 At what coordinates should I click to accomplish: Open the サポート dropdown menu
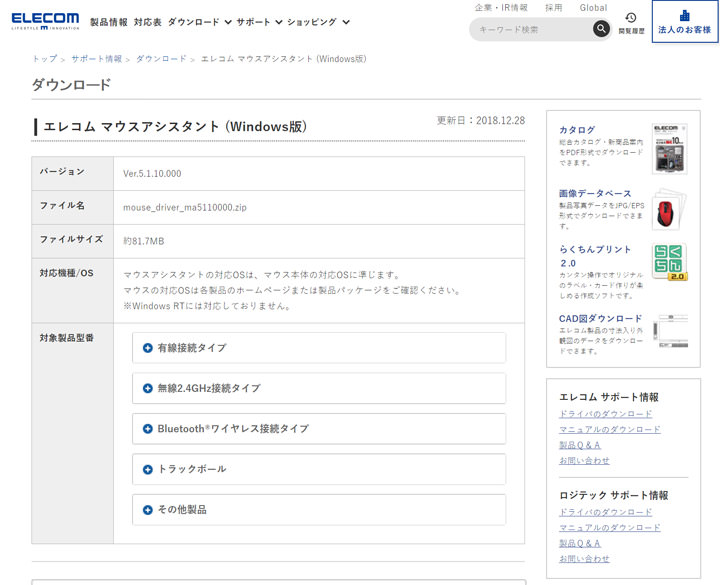pos(259,22)
